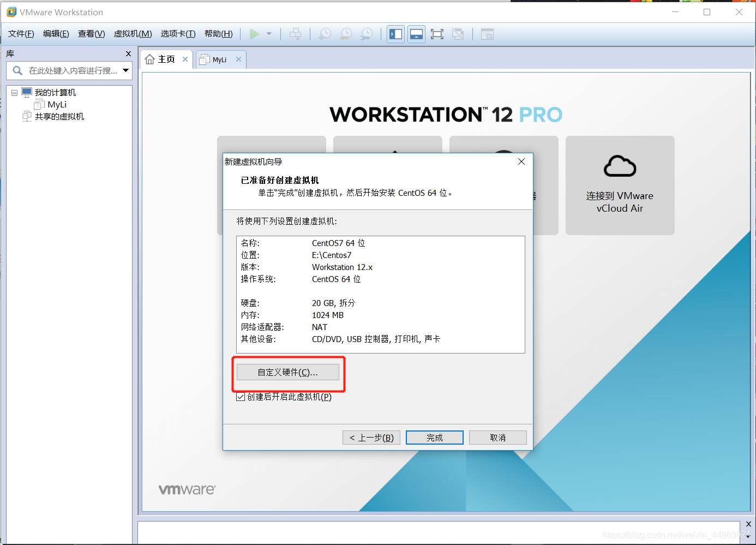Click the Unity mode toolbar icon

click(458, 34)
